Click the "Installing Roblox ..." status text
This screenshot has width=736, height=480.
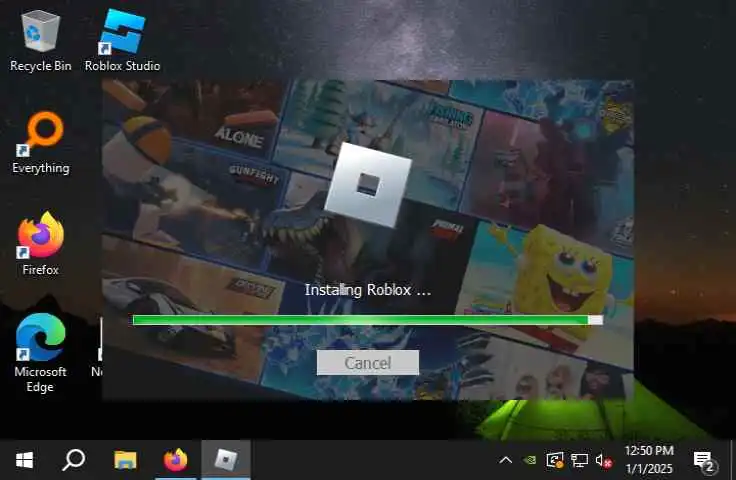368,290
